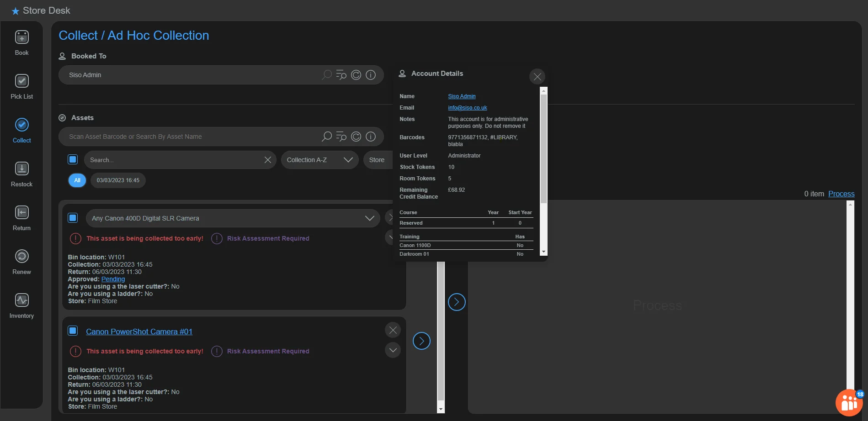Open the orange help chat widget
This screenshot has height=421, width=868.
[x=849, y=403]
